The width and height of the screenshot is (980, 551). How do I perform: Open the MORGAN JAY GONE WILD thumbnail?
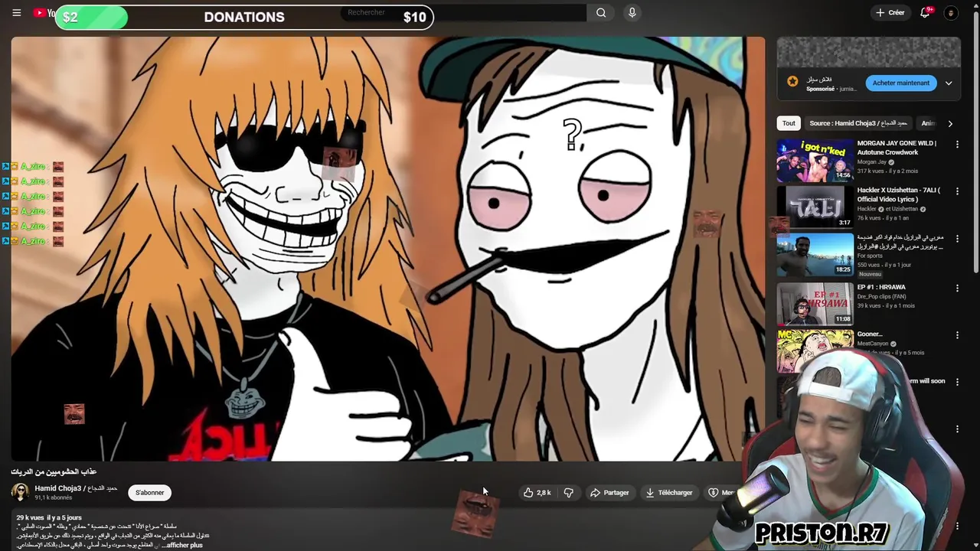coord(815,159)
